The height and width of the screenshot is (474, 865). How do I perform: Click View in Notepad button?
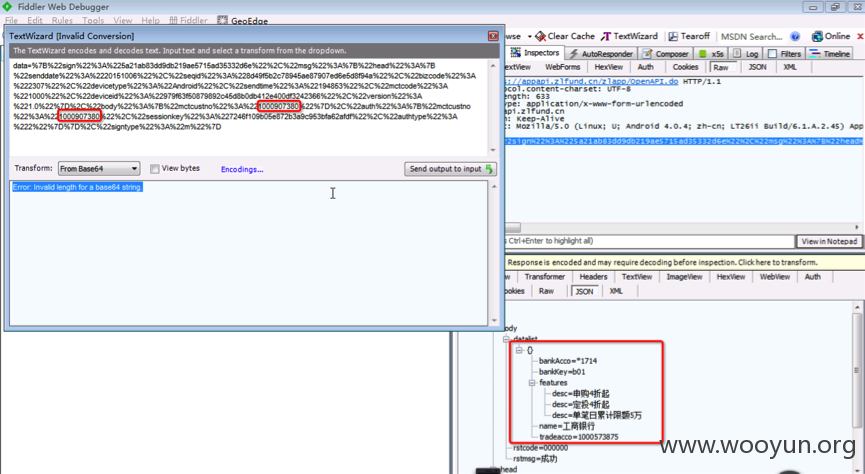pyautogui.click(x=829, y=241)
